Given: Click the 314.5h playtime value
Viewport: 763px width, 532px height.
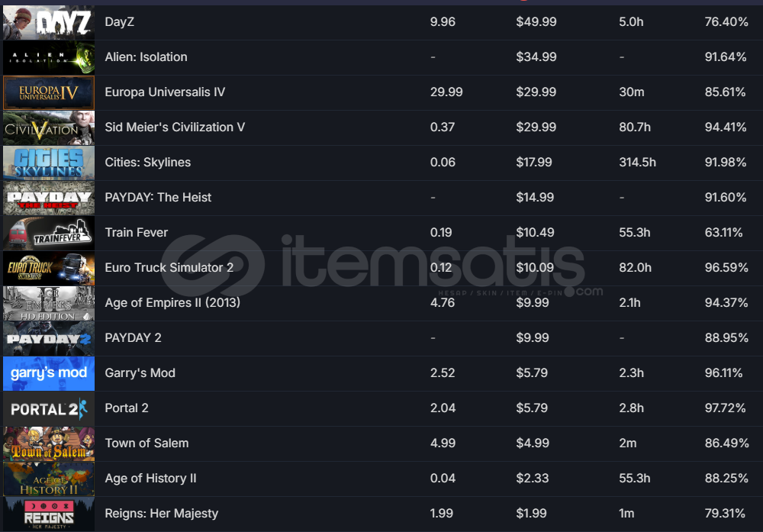Looking at the screenshot, I should click(637, 162).
